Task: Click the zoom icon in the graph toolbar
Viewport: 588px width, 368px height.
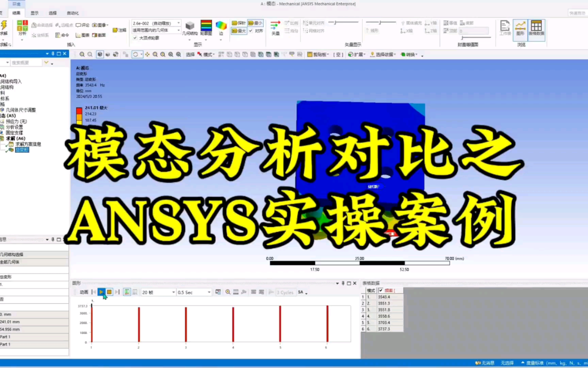Action: click(228, 292)
